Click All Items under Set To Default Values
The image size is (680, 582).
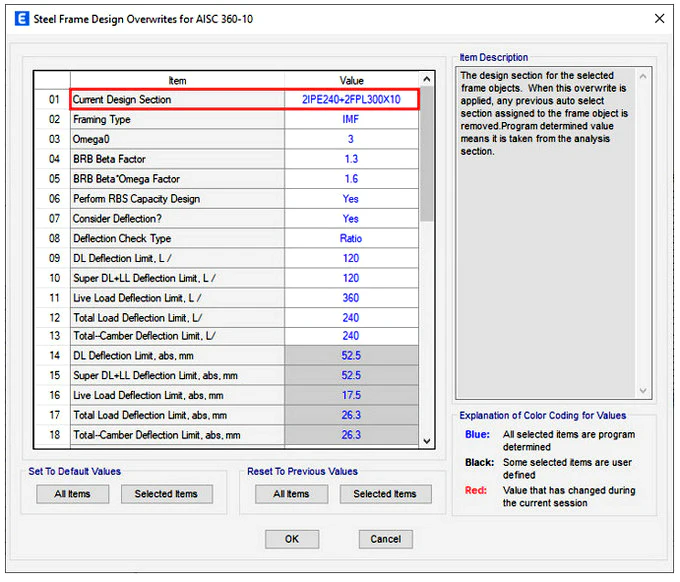tap(72, 494)
